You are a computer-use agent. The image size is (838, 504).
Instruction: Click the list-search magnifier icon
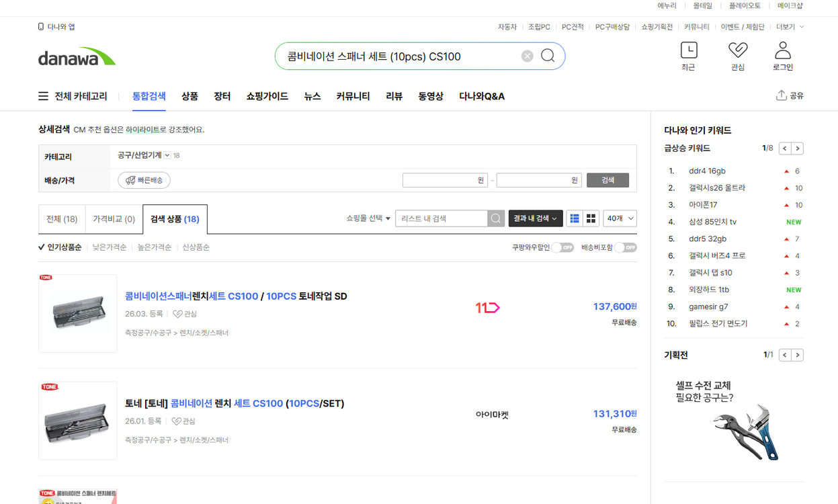coord(496,218)
